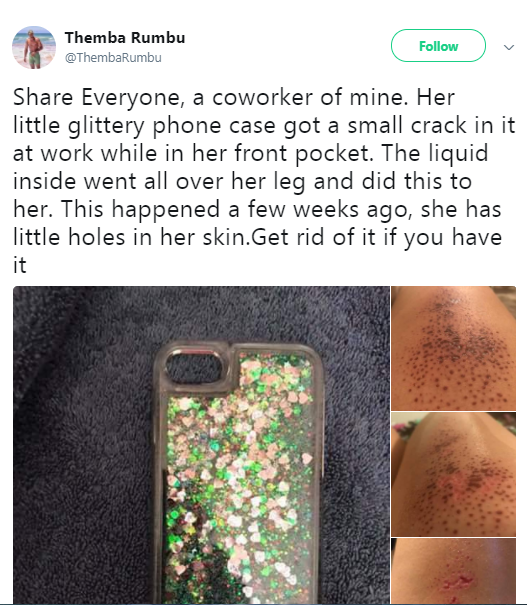Screen dimensions: 527x605
Task: Click the Follow button
Action: point(438,46)
